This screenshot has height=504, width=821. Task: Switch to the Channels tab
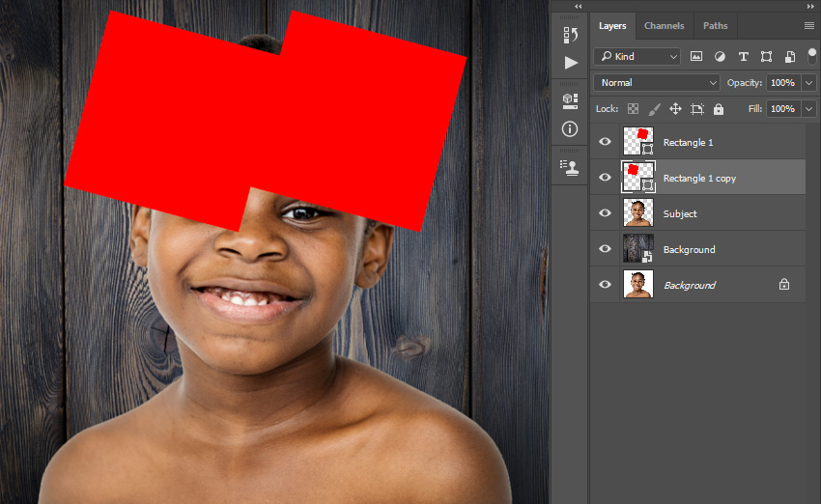(x=664, y=26)
